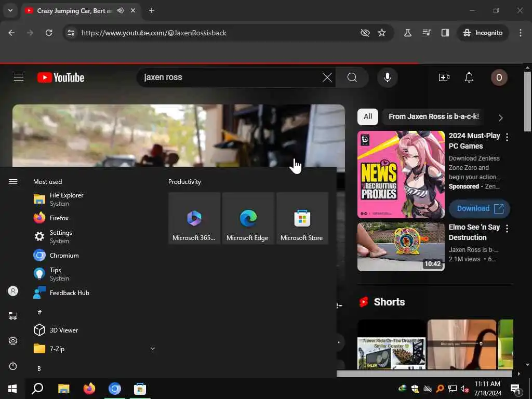Click the Incognito indicator button

(483, 33)
